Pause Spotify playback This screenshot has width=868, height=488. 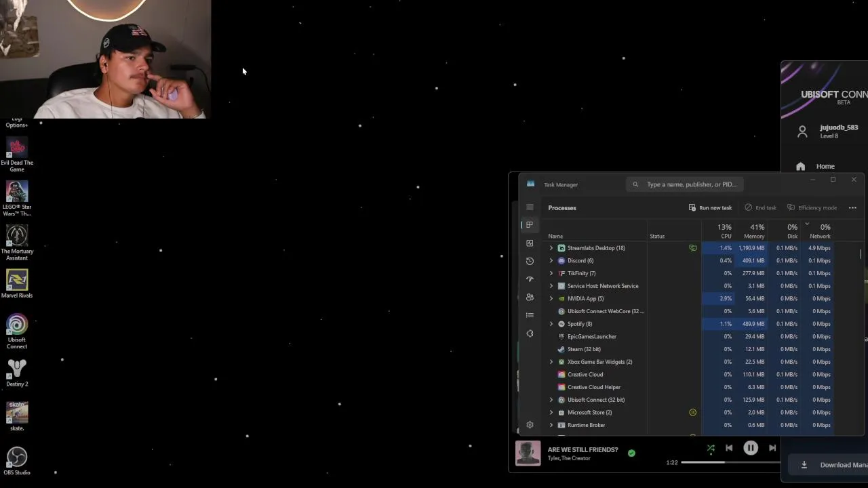(x=751, y=448)
